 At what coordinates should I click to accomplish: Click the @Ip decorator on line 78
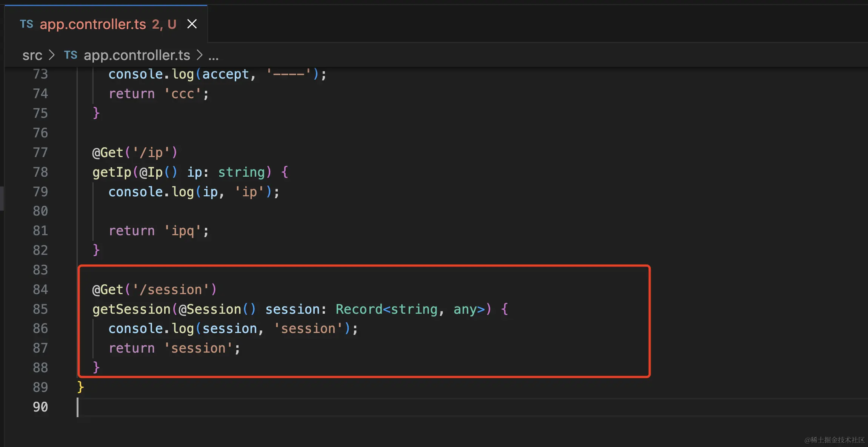pos(151,172)
